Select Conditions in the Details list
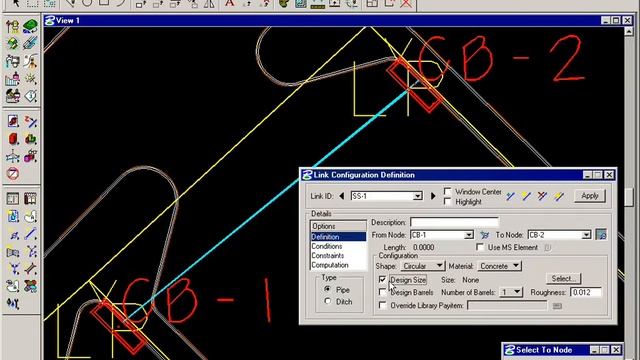This screenshot has height=360, width=640. point(338,246)
